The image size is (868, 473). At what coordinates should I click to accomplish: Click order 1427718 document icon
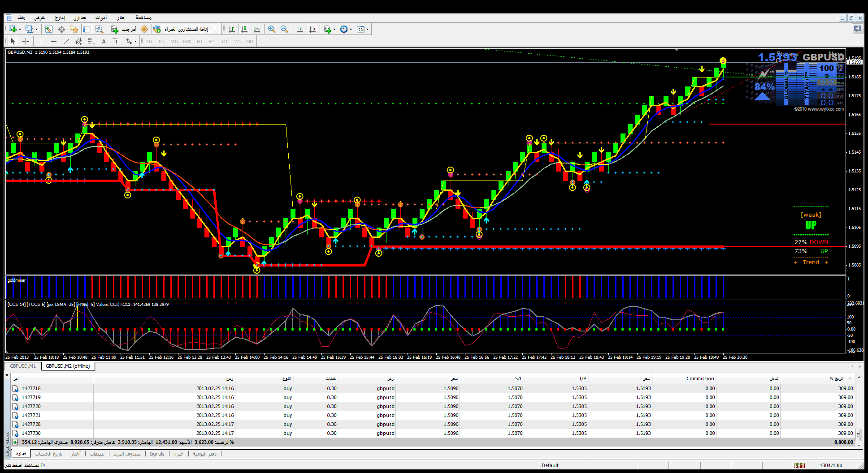point(15,388)
